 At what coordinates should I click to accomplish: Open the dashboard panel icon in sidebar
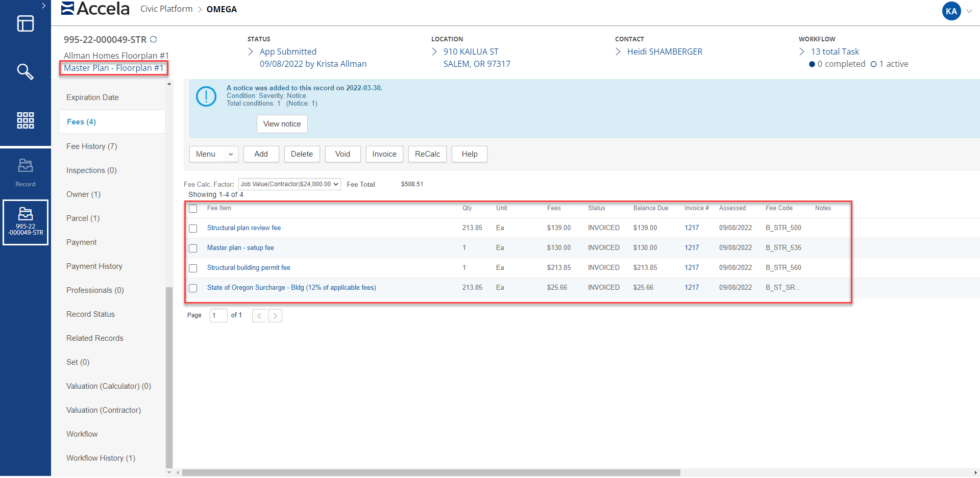click(x=25, y=23)
